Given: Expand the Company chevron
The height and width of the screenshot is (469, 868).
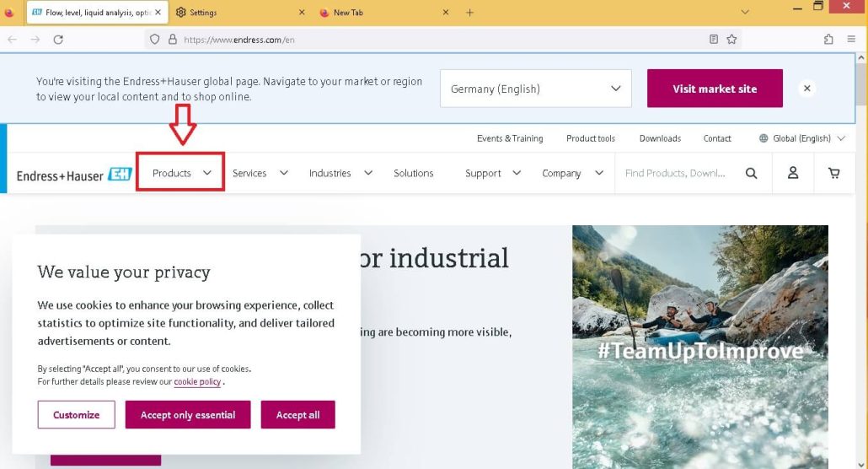Looking at the screenshot, I should click(x=599, y=173).
